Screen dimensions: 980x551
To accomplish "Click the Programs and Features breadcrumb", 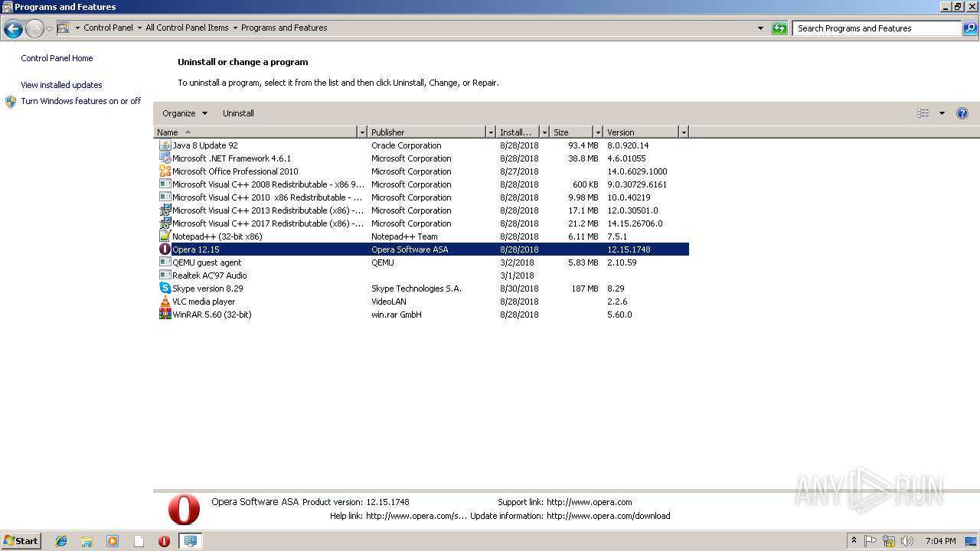I will click(284, 28).
